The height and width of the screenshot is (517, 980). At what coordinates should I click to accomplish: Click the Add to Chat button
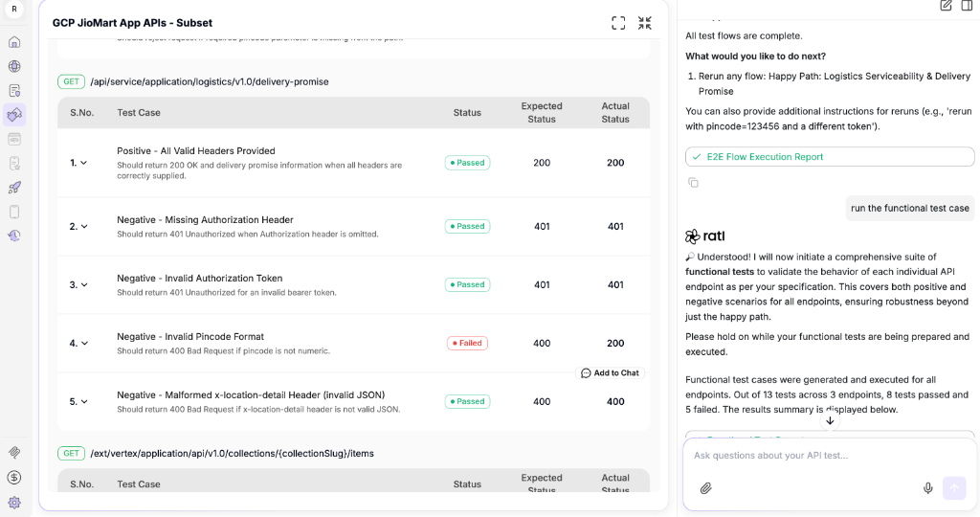(610, 372)
